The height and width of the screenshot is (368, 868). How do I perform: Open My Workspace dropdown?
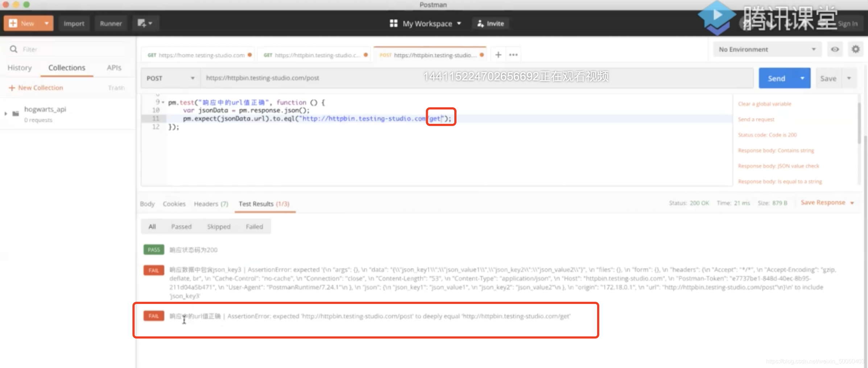(431, 24)
